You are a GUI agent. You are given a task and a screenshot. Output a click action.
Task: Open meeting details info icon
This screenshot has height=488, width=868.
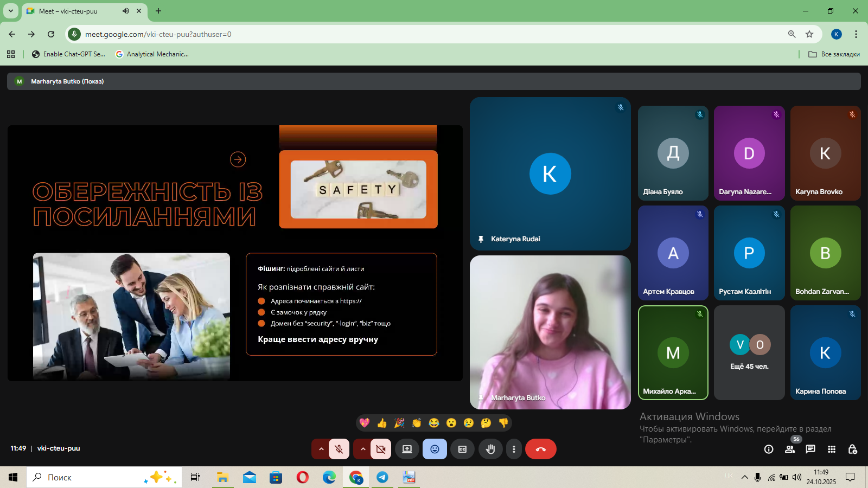(x=769, y=449)
